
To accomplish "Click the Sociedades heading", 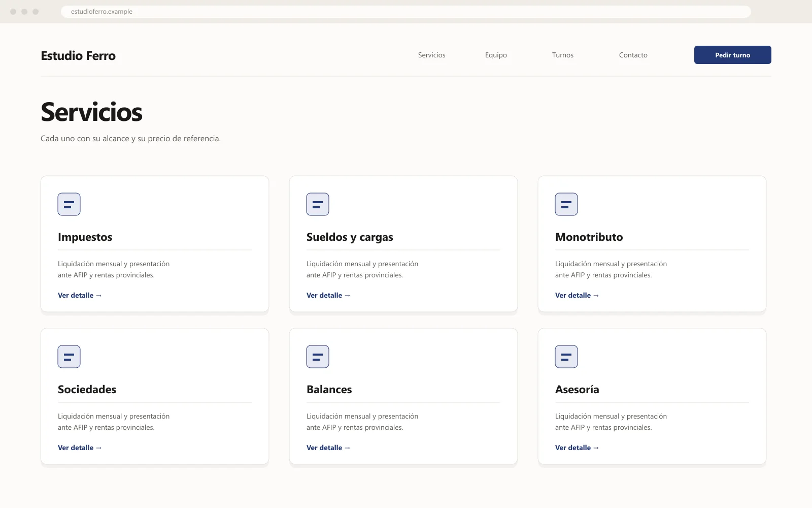I will click(87, 390).
